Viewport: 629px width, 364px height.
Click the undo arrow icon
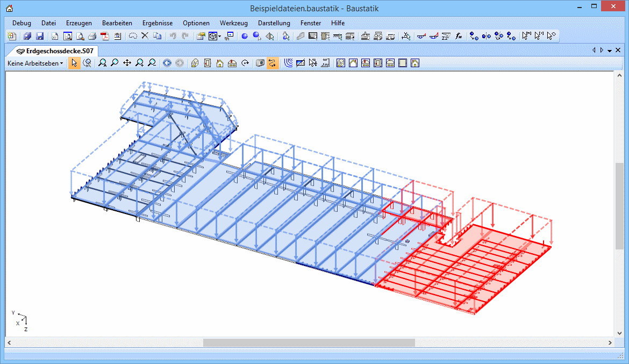tap(173, 37)
